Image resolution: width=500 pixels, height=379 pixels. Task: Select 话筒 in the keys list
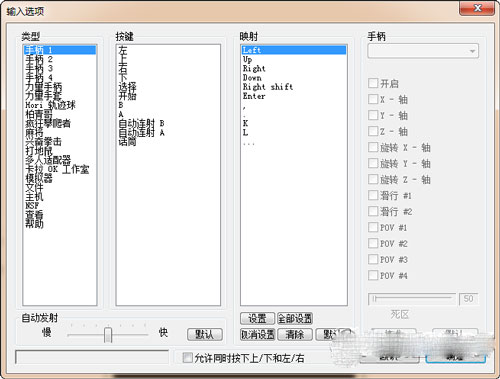pos(168,142)
